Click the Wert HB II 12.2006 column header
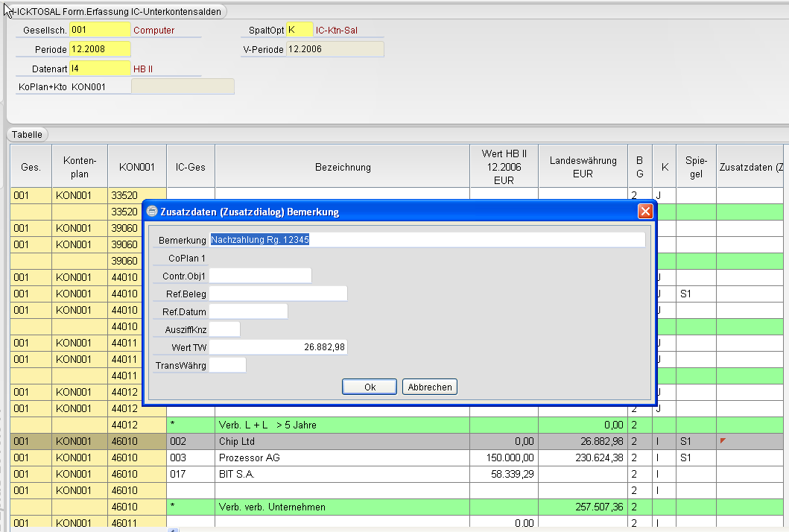 point(504,167)
